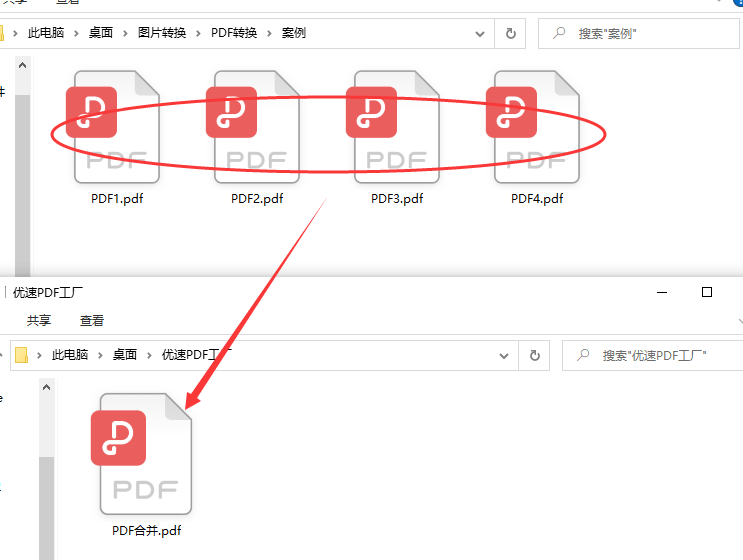
Task: Select the PDF4.pdf file icon
Action: [x=533, y=127]
